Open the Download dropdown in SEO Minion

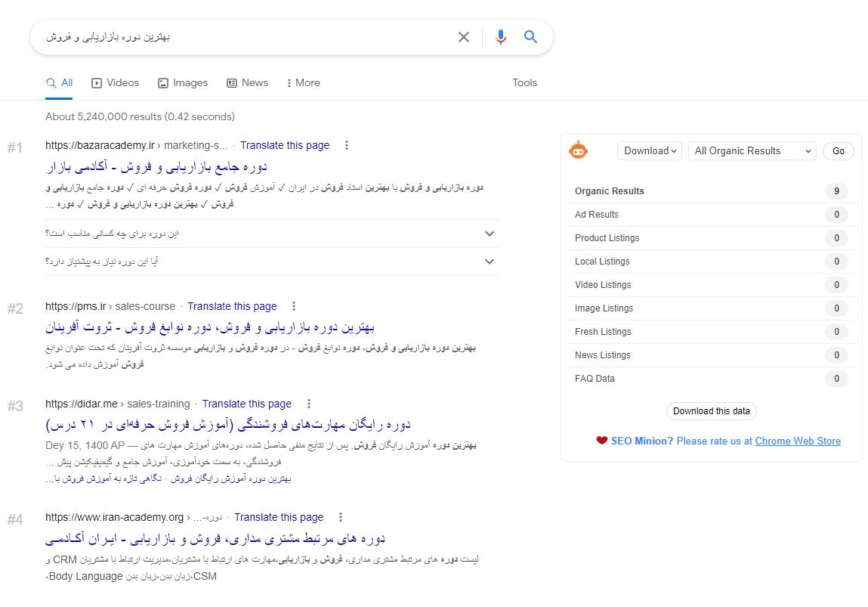click(650, 150)
